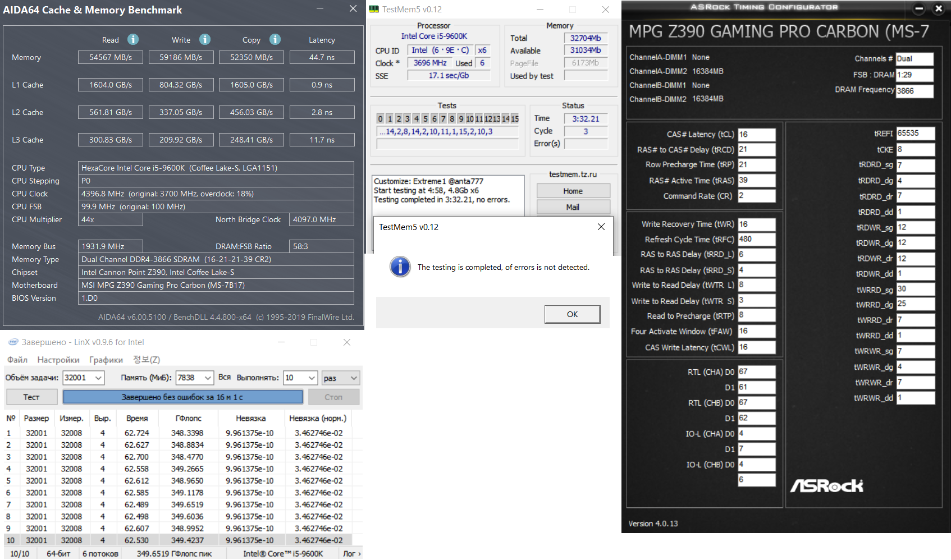The height and width of the screenshot is (560, 951).
Task: Click the Home button in TestMem5
Action: tap(573, 191)
